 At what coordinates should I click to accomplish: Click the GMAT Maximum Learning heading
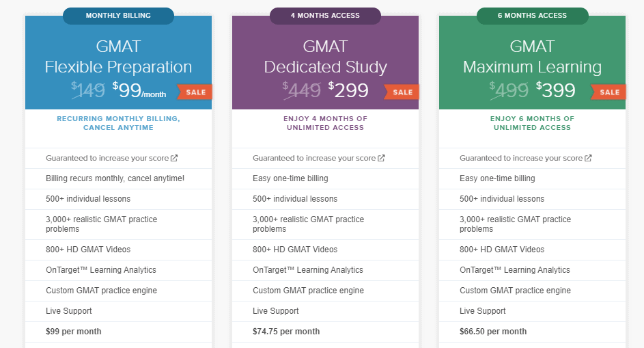click(532, 57)
